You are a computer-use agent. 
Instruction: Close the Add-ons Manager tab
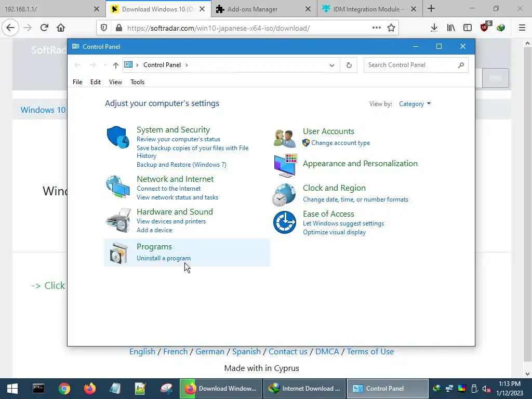click(308, 9)
